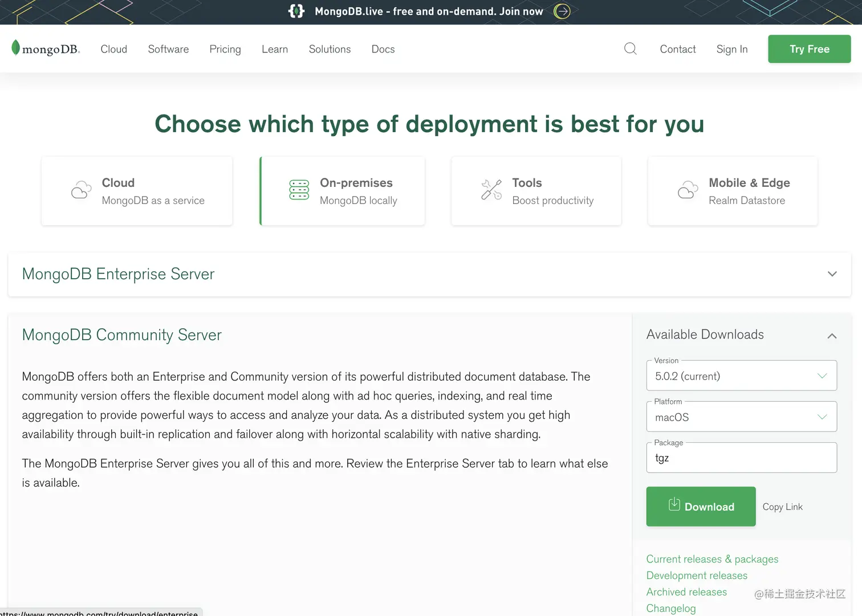Open Development releases link
Viewport: 862px width, 616px height.
[697, 576]
